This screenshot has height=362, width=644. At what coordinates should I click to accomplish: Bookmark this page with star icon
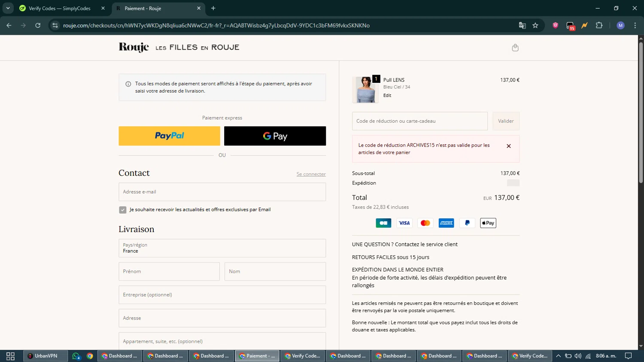535,25
